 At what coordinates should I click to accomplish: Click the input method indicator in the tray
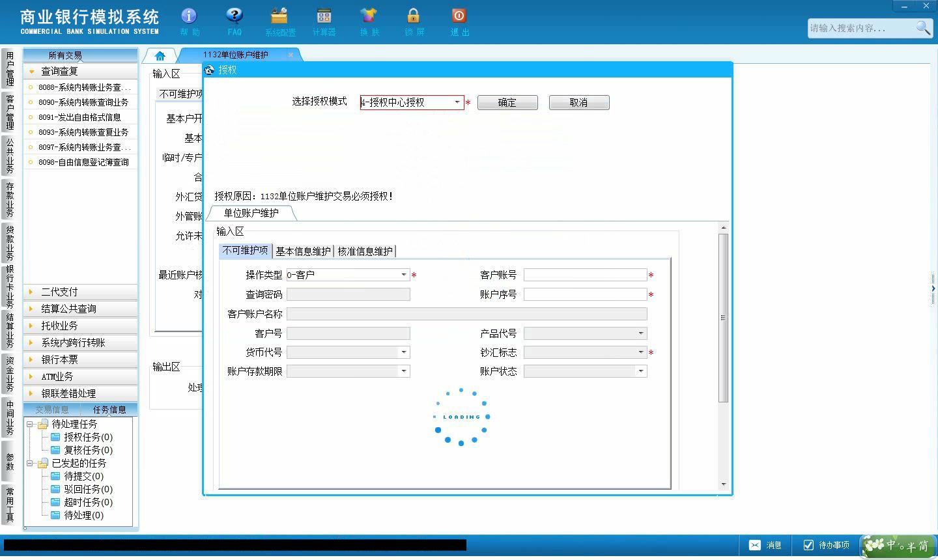coord(899,546)
